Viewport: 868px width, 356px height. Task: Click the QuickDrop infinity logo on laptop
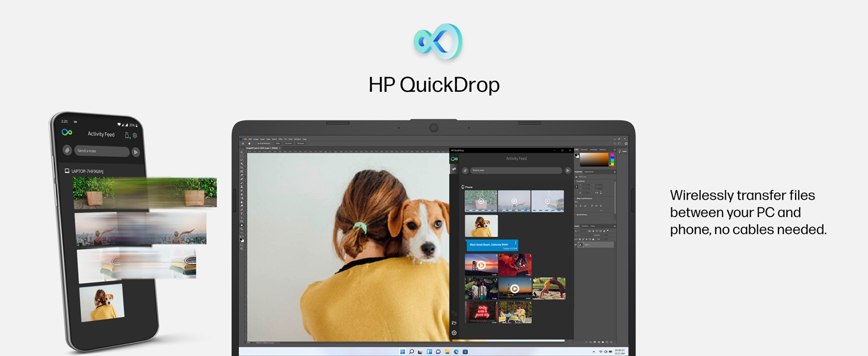click(x=454, y=158)
